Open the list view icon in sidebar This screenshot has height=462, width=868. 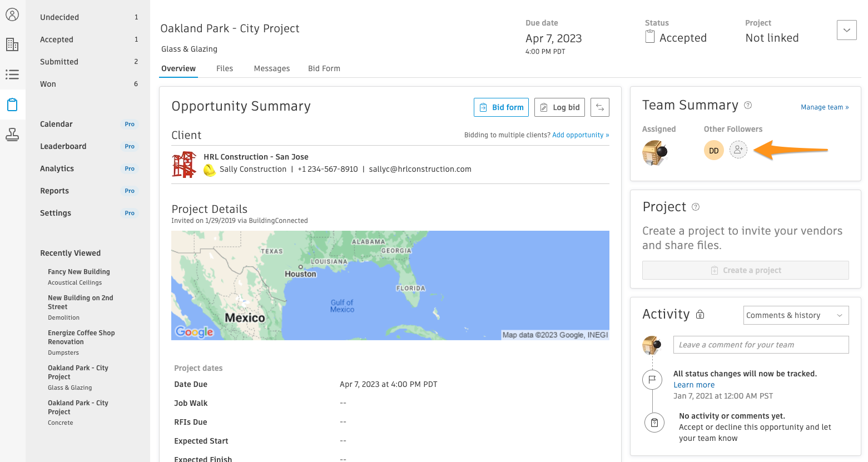[x=12, y=74]
